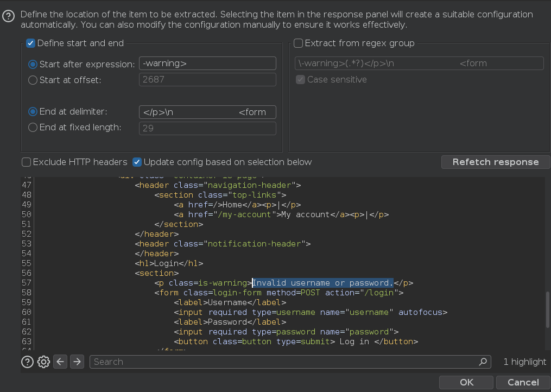
Task: Click the <label>Username</label> line
Action: click(230, 302)
